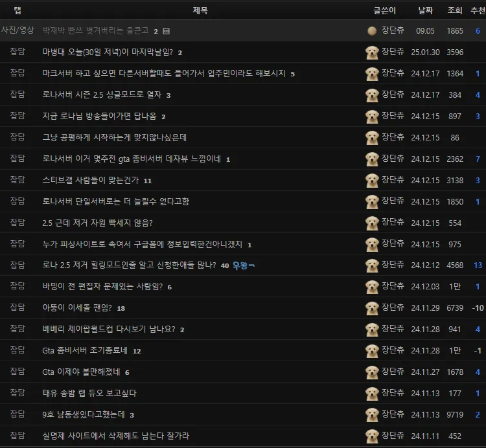Screen dimensions: 486x448
Task: Click the 탭 column header
Action: (17, 10)
